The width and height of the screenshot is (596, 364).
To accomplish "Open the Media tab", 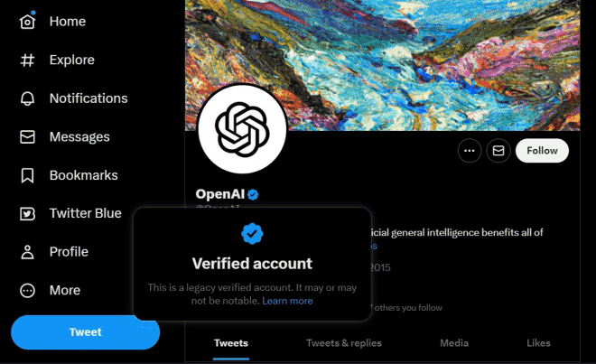I will point(454,343).
